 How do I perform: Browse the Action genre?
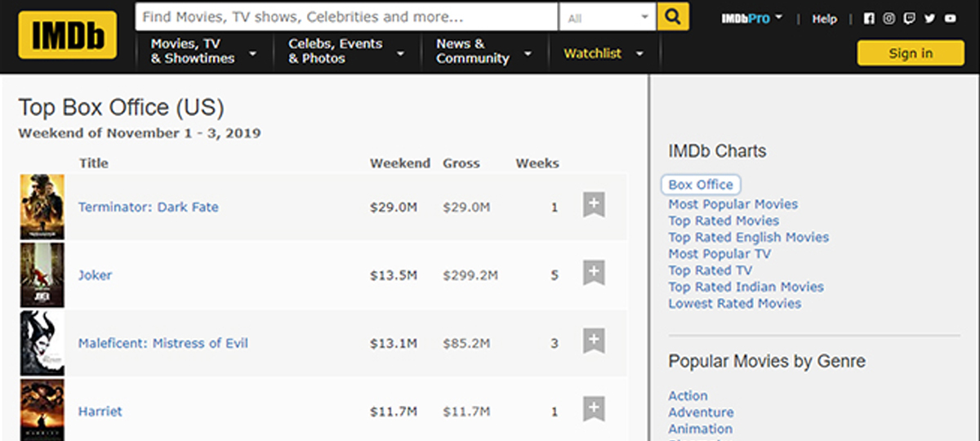point(688,396)
